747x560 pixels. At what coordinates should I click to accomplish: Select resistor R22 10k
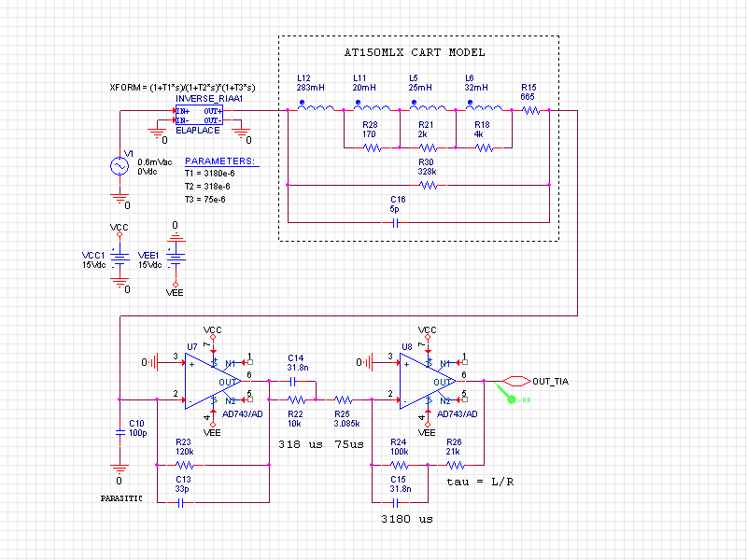point(297,400)
